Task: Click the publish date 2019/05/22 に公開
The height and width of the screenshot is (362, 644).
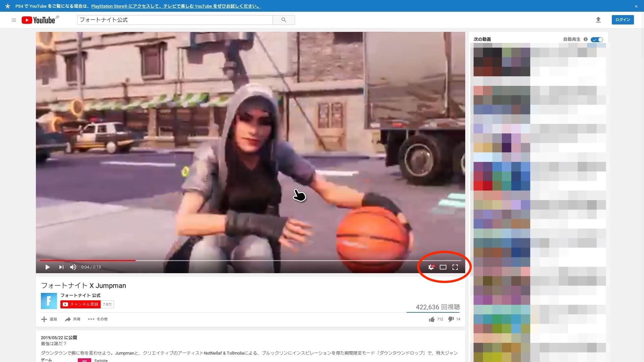Action: (x=59, y=338)
